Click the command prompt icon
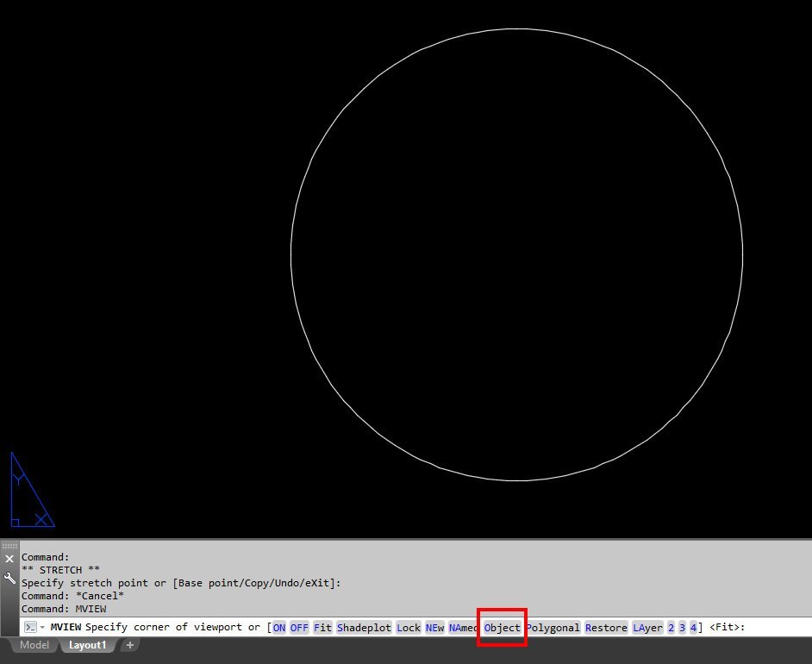This screenshot has width=812, height=664. (x=30, y=627)
